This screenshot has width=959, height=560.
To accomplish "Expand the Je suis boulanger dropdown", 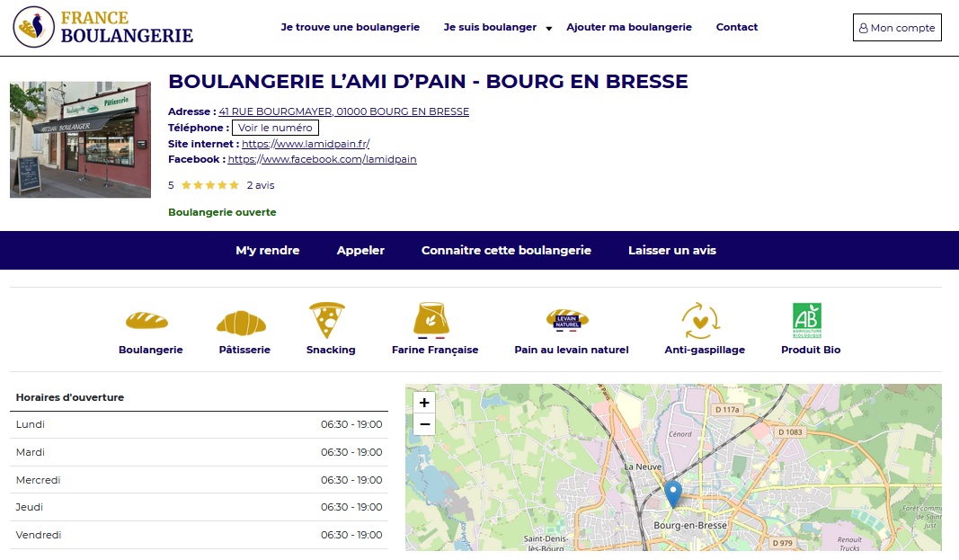I will pos(548,28).
